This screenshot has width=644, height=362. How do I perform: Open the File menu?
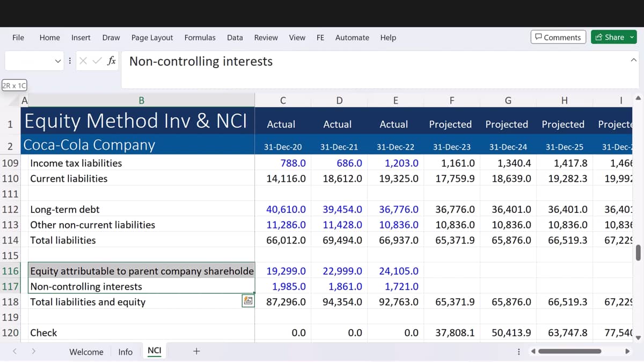click(18, 38)
